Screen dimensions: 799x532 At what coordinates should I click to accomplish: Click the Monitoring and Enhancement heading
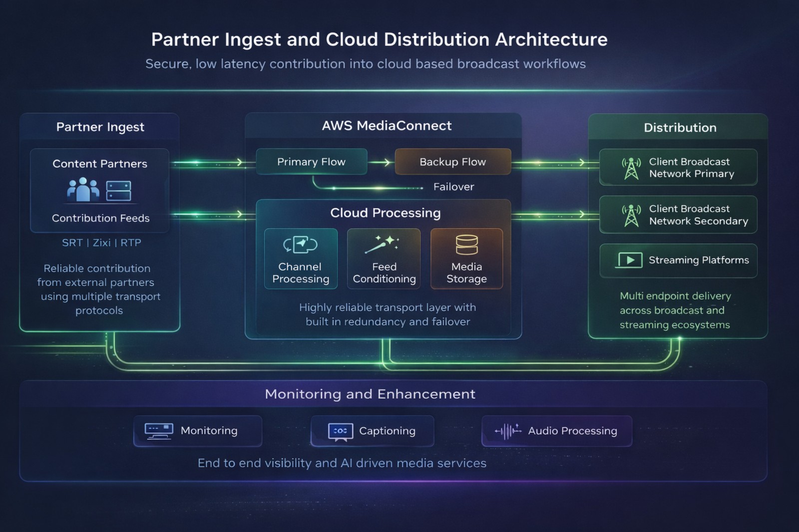(370, 394)
